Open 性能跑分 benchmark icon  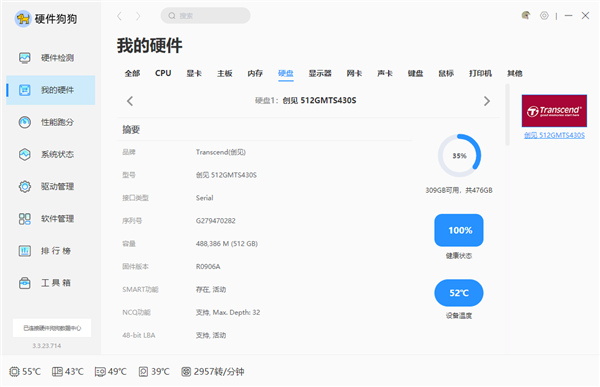25,122
